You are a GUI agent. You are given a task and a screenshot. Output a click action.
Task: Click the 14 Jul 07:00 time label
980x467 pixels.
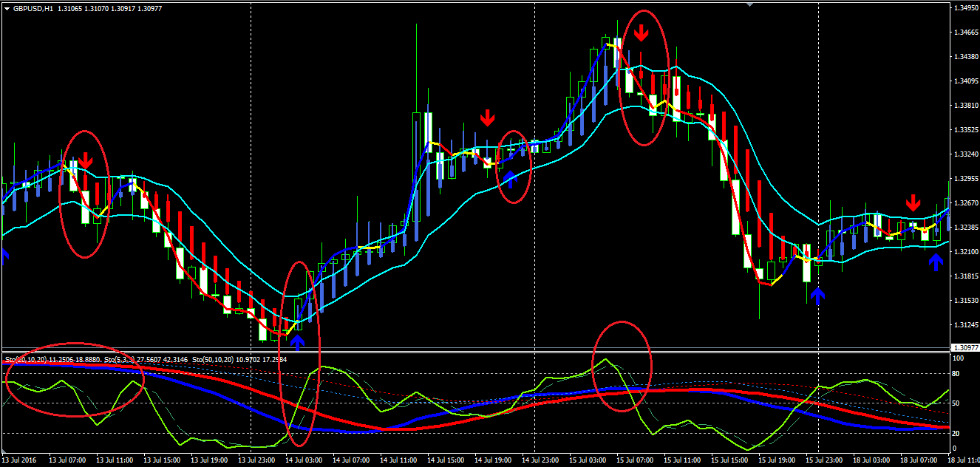(352, 460)
